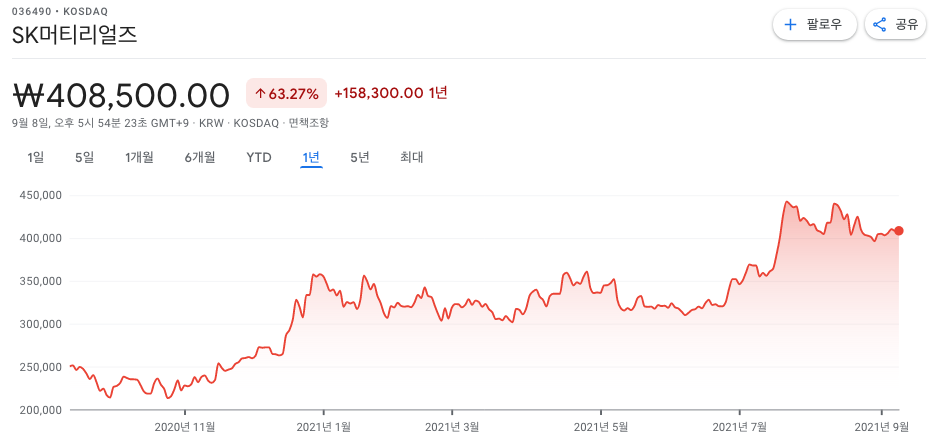
Task: Click the 400,000 y-axis label
Action: coord(43,239)
